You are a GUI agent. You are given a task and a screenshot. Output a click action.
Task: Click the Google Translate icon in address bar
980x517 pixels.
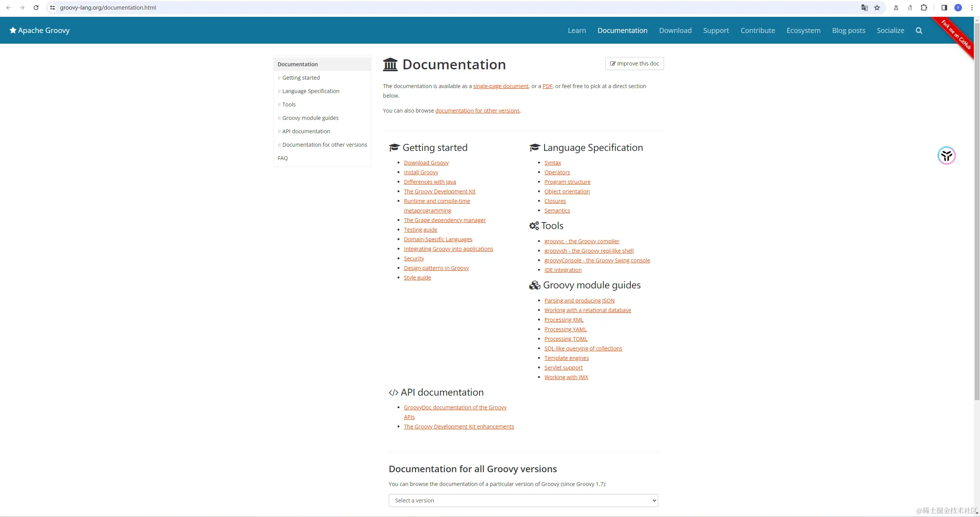864,8
